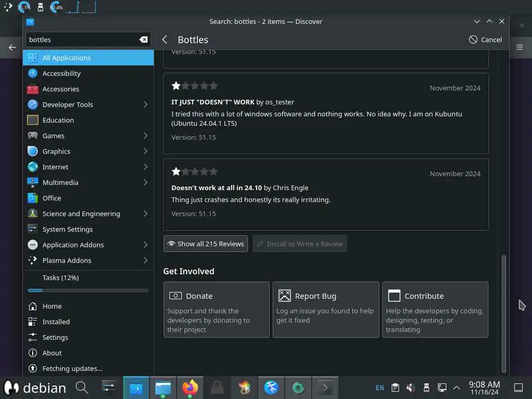Image resolution: width=532 pixels, height=399 pixels.
Task: Click Science and Engineering flask icon
Action: pyautogui.click(x=33, y=214)
